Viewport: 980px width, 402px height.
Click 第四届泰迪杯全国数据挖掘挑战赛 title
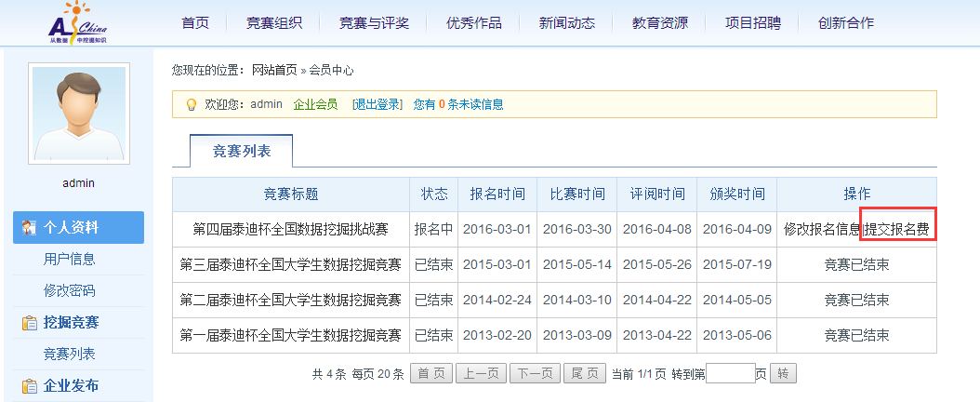click(291, 230)
